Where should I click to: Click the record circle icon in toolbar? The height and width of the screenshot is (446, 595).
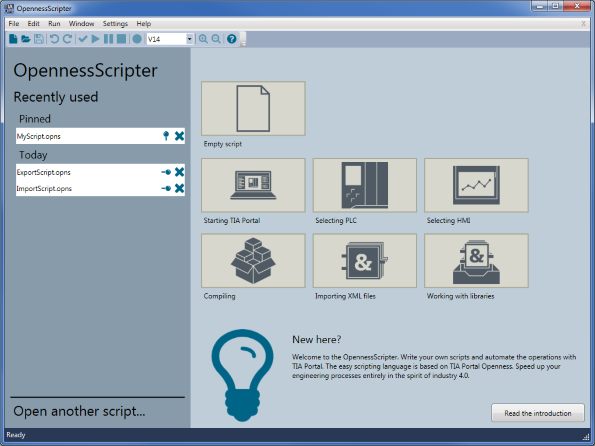[x=137, y=39]
